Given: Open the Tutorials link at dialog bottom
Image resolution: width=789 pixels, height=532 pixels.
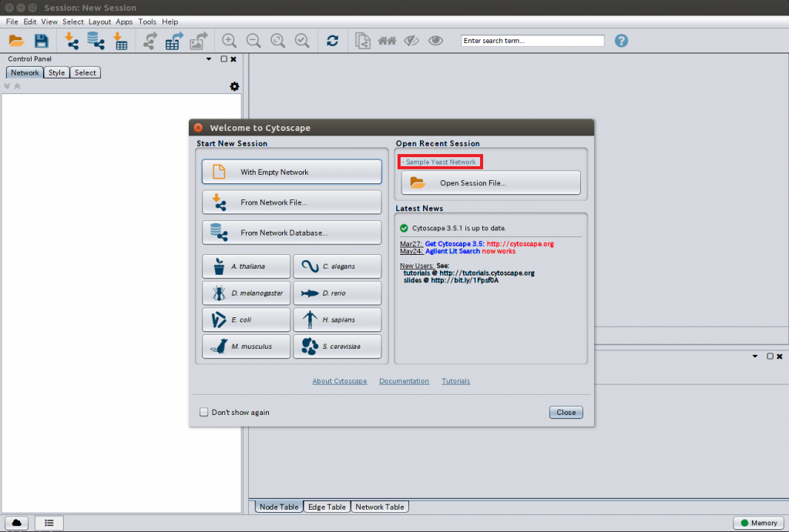Looking at the screenshot, I should (x=456, y=381).
